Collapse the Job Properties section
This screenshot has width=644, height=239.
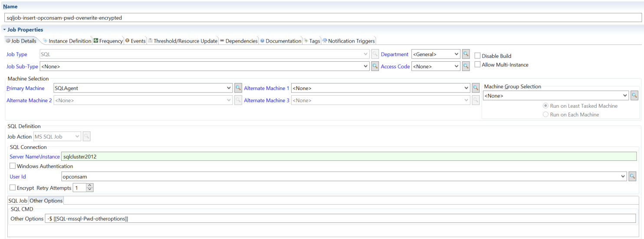[4, 30]
